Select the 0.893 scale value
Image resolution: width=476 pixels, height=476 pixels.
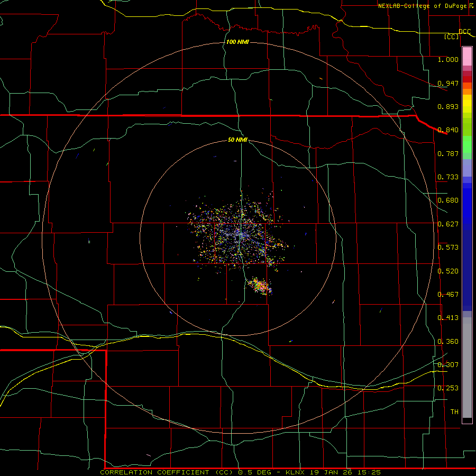coord(448,106)
